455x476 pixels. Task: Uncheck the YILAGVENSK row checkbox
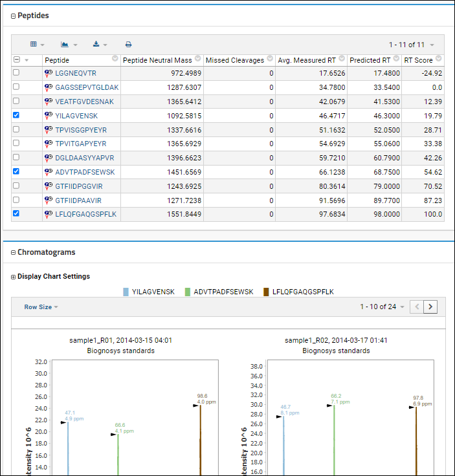click(x=16, y=114)
